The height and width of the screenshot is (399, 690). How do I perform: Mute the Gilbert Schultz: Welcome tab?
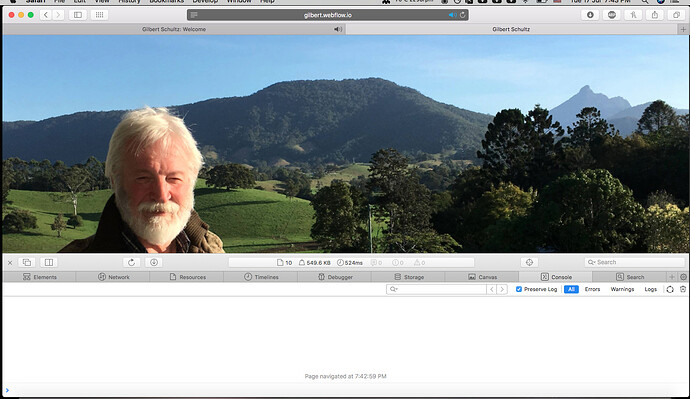(338, 29)
